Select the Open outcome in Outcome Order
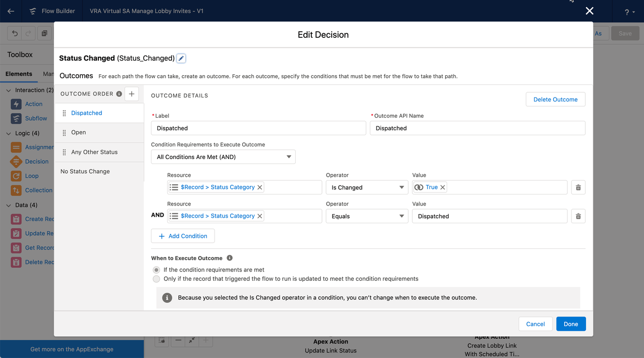 (78, 132)
